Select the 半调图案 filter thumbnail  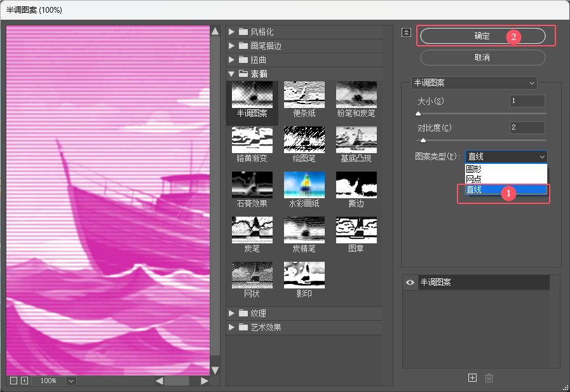coord(252,95)
